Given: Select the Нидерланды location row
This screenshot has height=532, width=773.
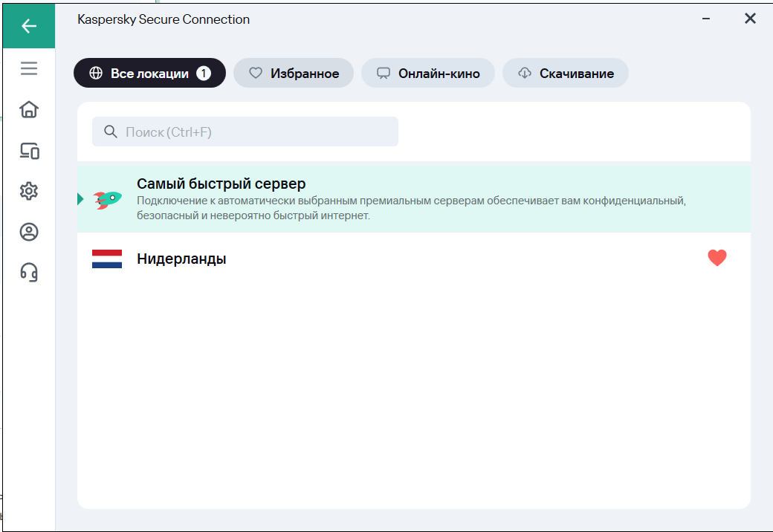Looking at the screenshot, I should [414, 259].
